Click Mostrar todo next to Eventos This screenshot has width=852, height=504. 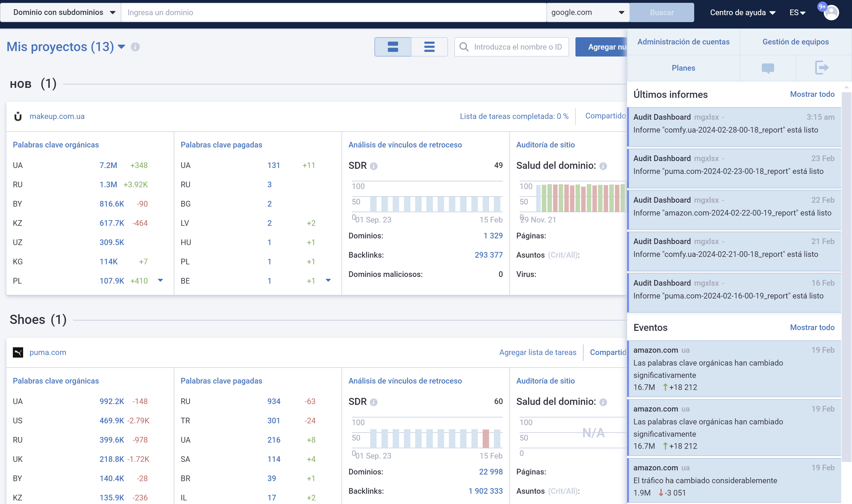click(x=812, y=328)
